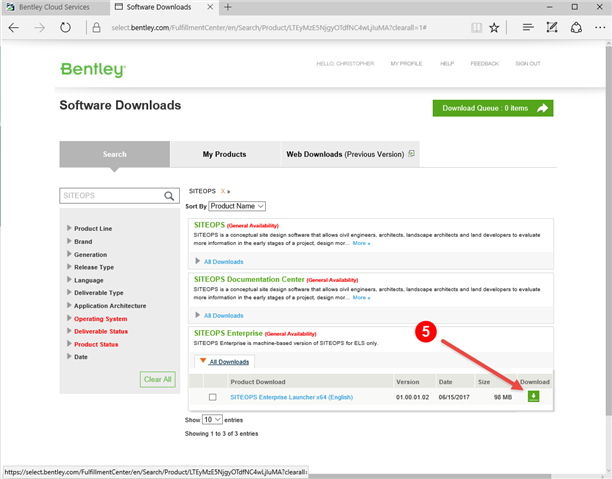Click the browser forward arrow
This screenshot has width=612, height=479.
click(39, 28)
